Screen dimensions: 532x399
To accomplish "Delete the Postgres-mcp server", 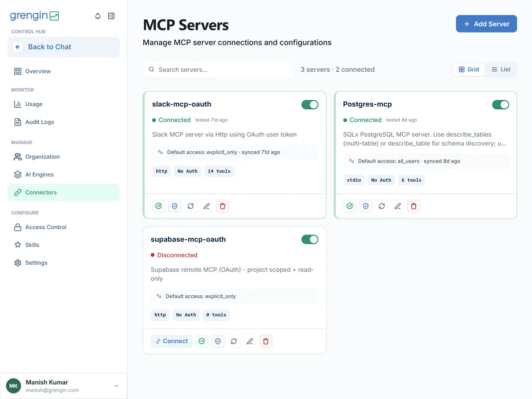I will tap(414, 206).
